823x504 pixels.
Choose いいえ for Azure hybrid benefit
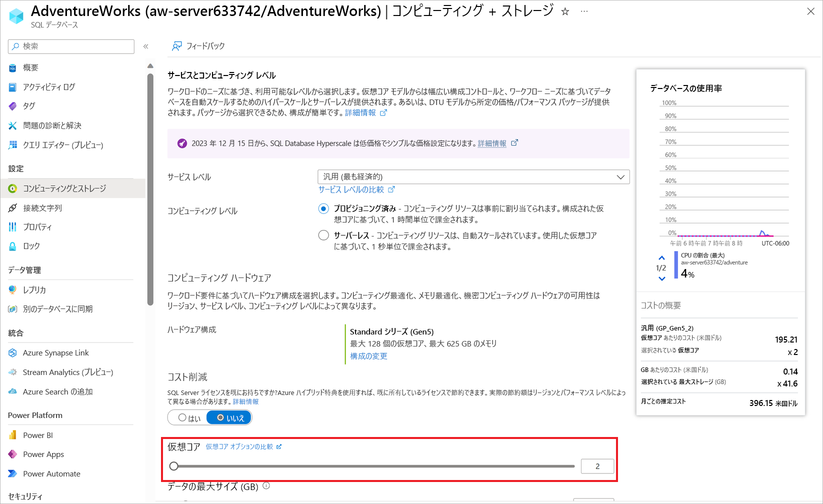coord(229,417)
